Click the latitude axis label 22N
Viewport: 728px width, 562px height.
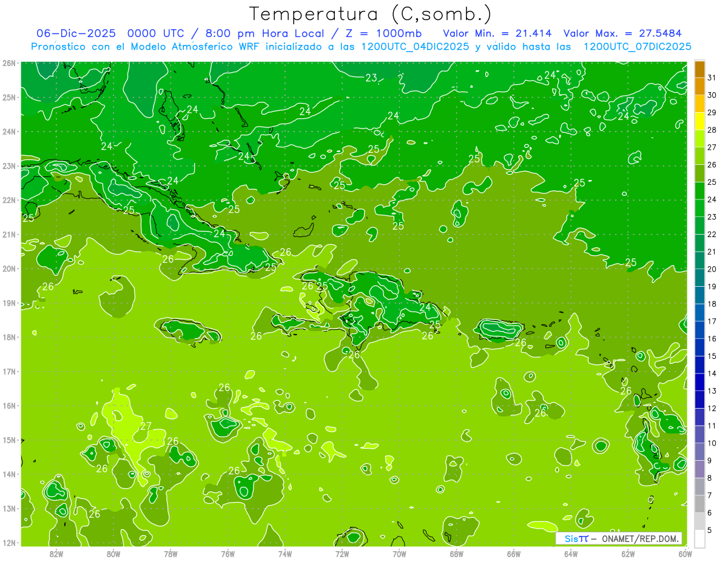(8, 200)
